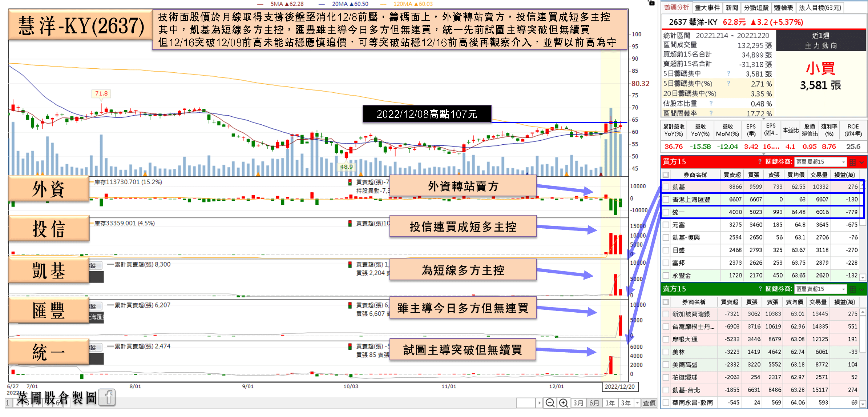The image size is (868, 417).
Task: Open the period dropdown arrow next to 3年
Action: click(x=637, y=403)
